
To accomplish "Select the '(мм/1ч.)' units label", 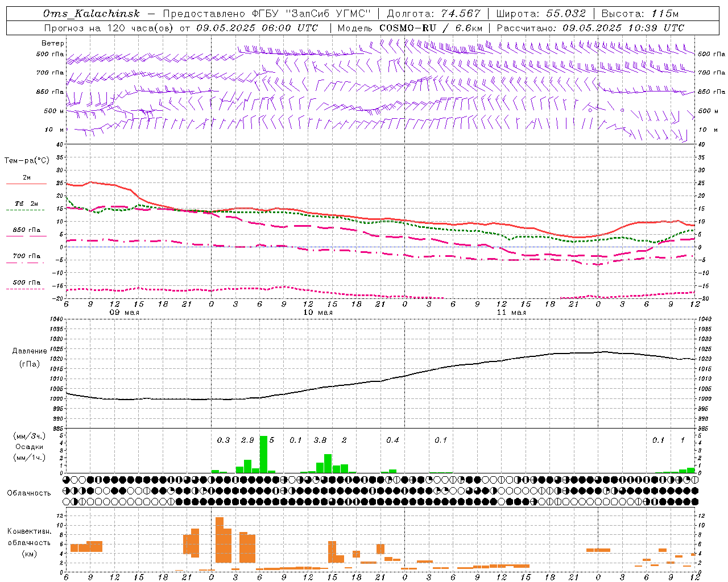I will click(29, 458).
